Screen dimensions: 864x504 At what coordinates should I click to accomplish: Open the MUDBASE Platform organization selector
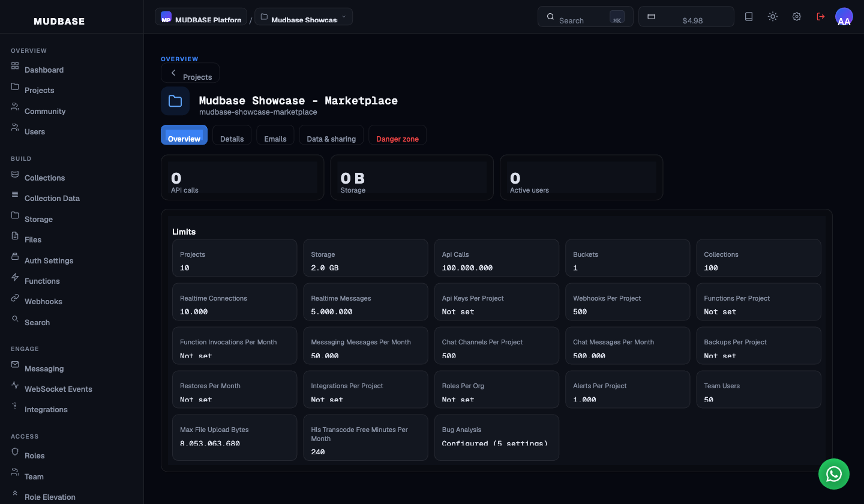click(201, 17)
